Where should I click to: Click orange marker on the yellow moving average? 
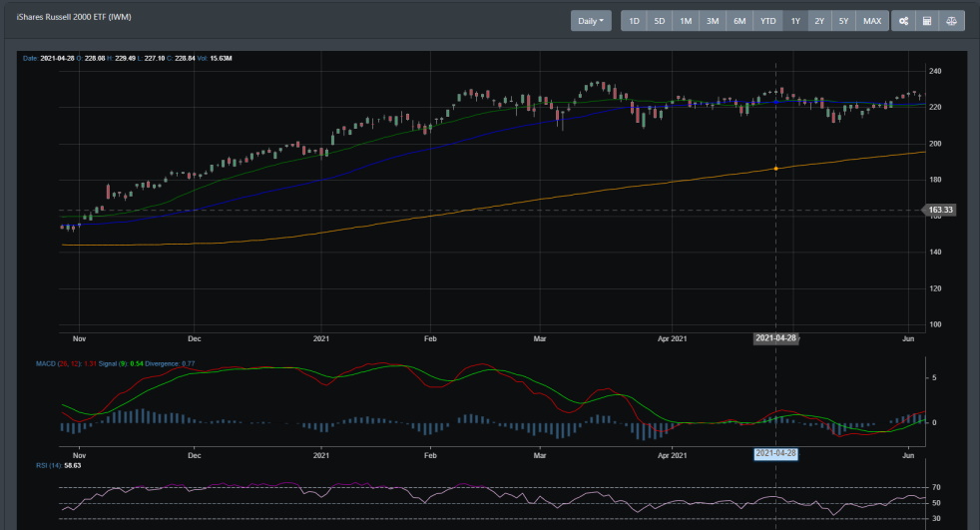coord(775,168)
